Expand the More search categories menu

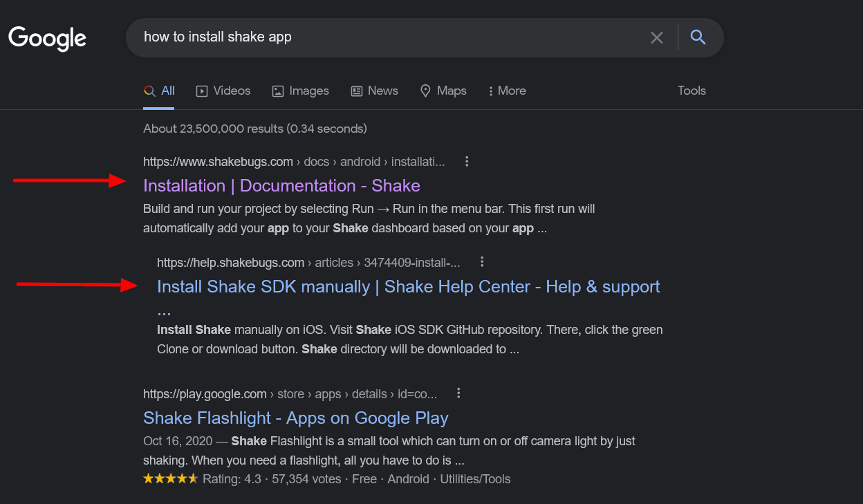[x=507, y=91]
